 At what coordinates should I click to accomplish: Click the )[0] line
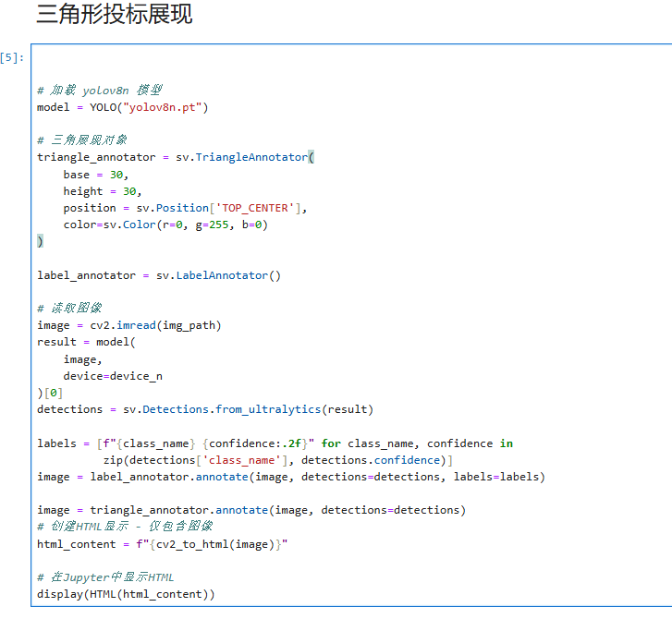click(50, 393)
